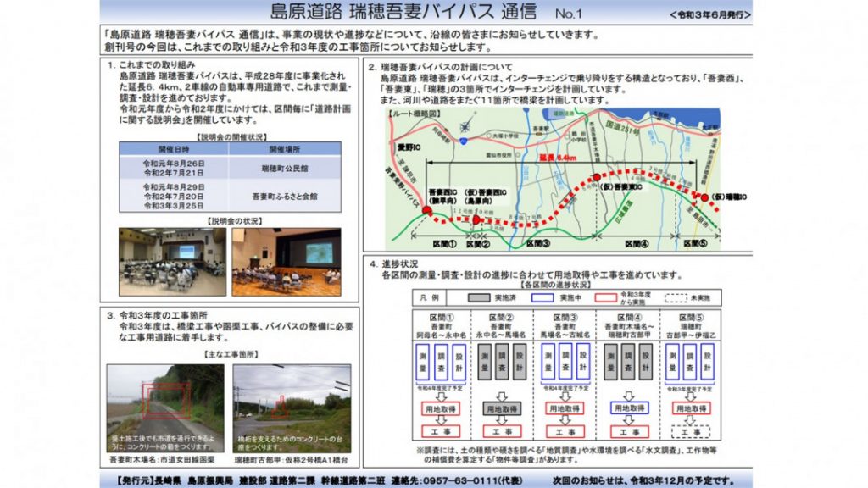Select the (仮)瑞穂IC red marker
The height and width of the screenshot is (488, 868).
coord(706,197)
